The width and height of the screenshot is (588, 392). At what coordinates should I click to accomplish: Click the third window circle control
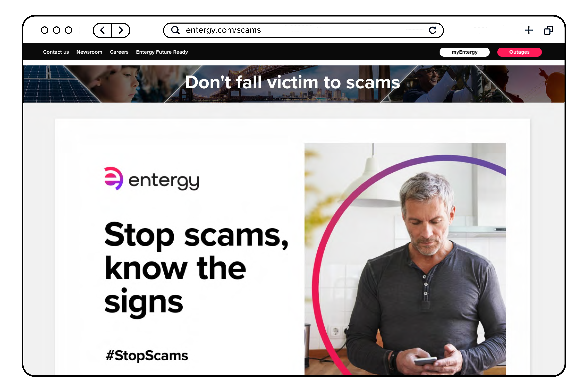tap(68, 30)
